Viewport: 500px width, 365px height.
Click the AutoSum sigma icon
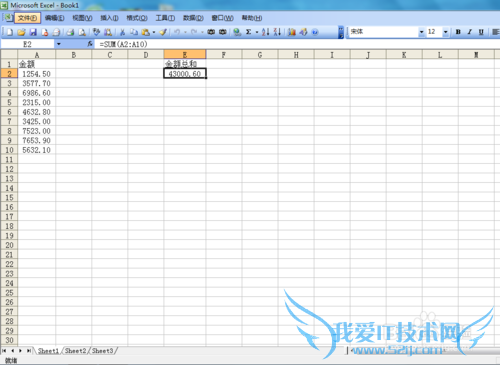coord(248,32)
